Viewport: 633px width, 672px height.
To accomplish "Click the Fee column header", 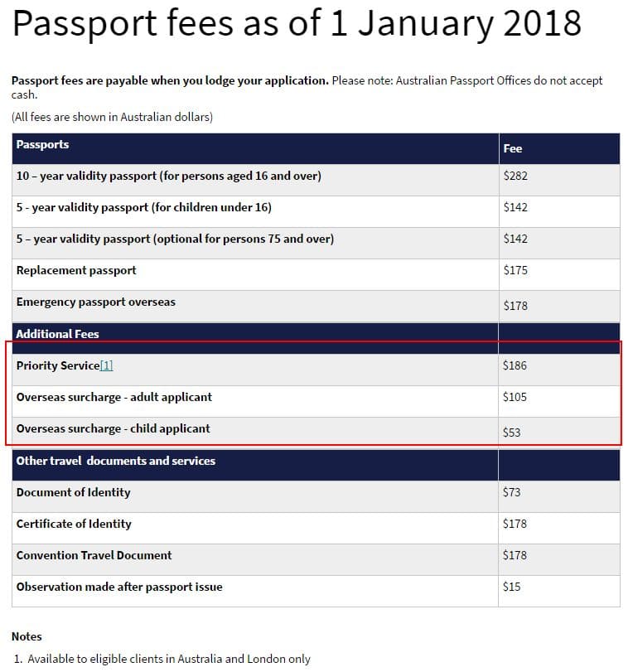I will pyautogui.click(x=513, y=148).
